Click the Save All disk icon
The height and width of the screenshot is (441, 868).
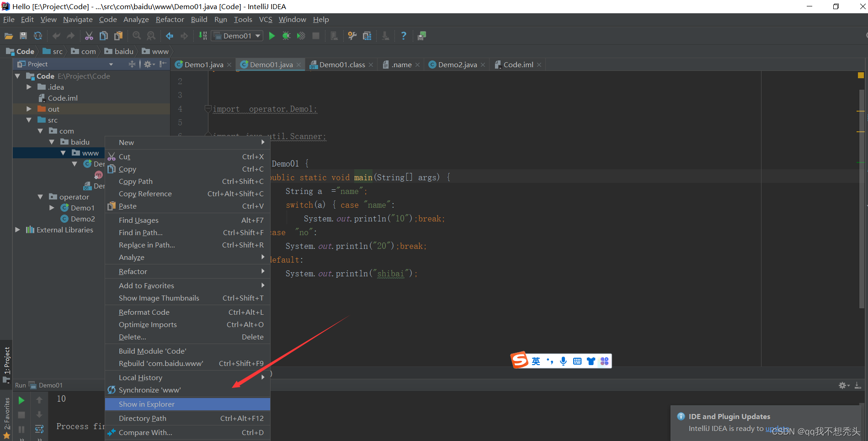[23, 36]
